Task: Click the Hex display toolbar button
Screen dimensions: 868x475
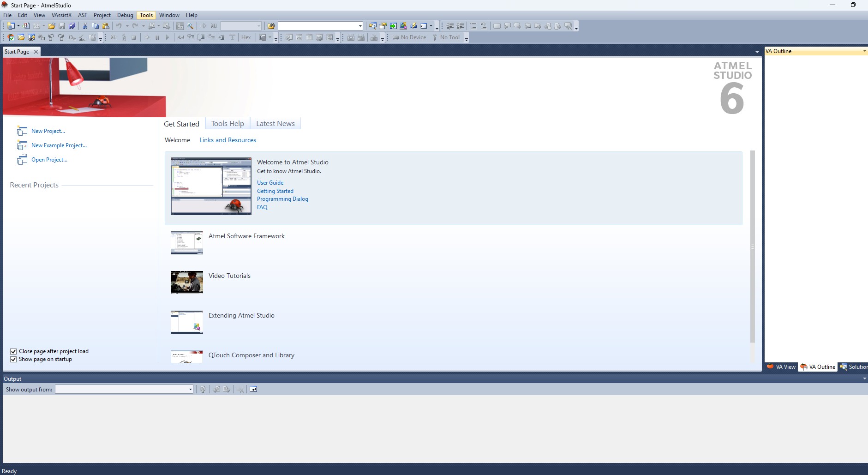Action: (x=246, y=37)
